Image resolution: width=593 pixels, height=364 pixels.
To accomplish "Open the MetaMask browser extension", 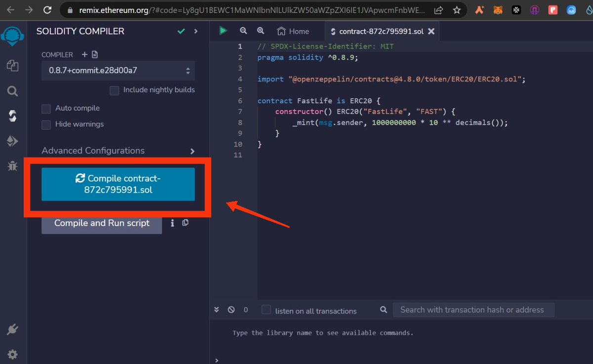I will coord(498,9).
